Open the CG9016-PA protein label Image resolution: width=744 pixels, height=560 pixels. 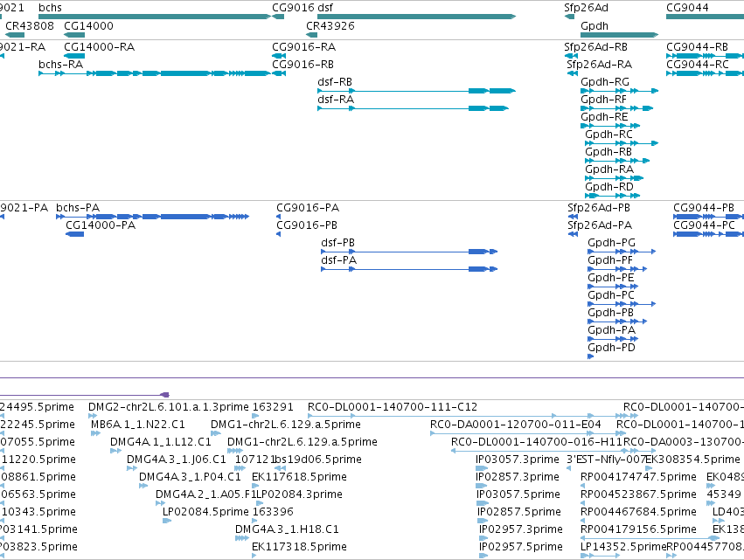click(x=308, y=208)
